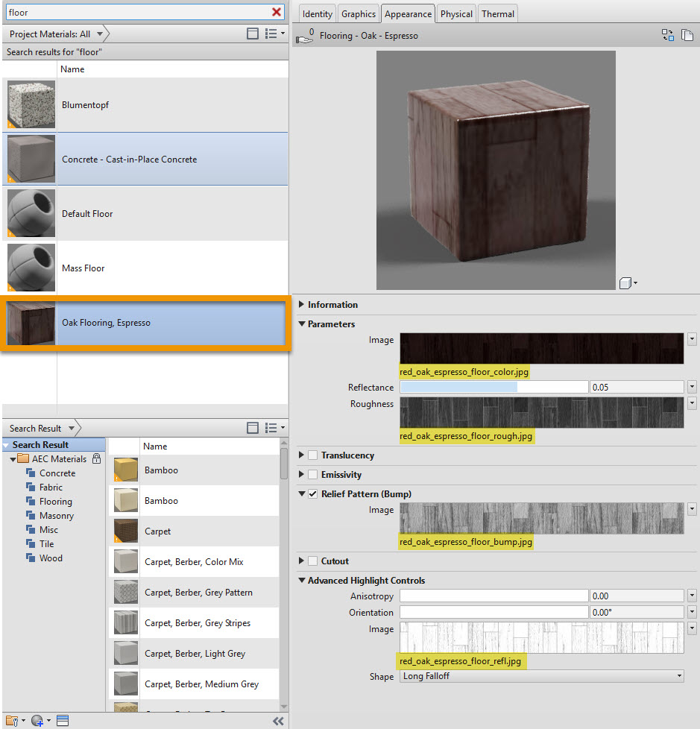The image size is (700, 729).
Task: Expand the Information section
Action: coord(301,305)
